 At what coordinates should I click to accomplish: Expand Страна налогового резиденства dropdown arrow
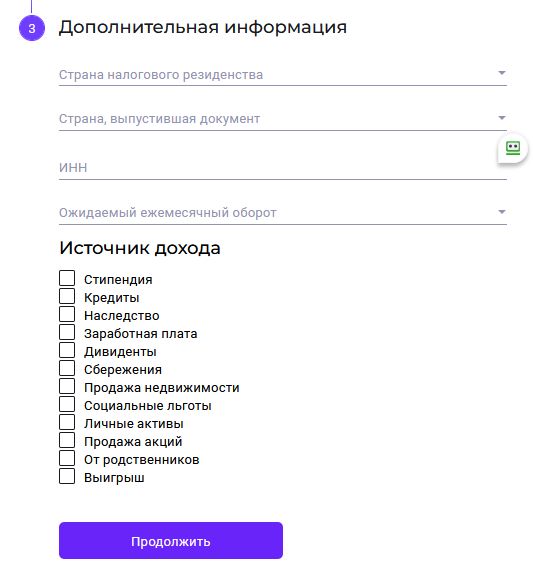tap(502, 73)
